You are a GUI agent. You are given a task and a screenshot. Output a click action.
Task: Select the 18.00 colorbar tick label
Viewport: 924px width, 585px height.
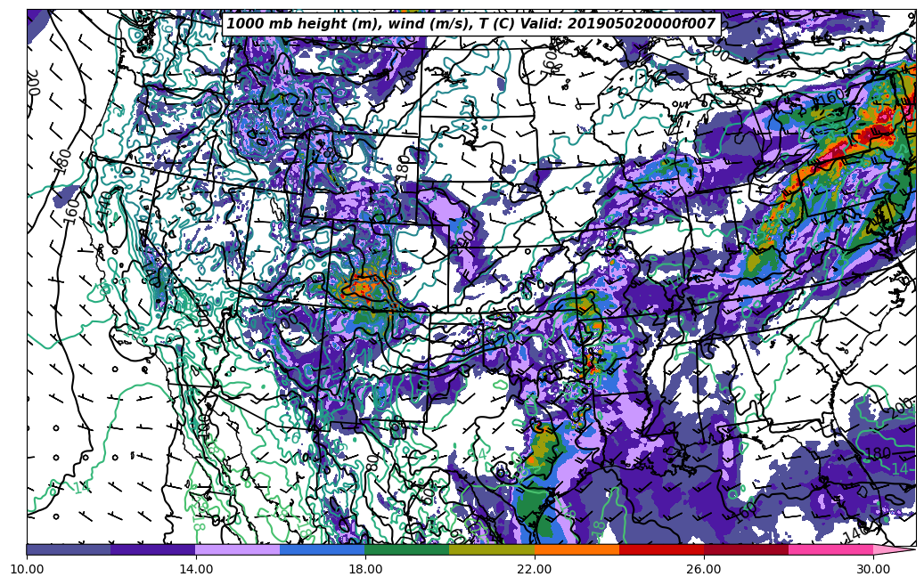365,568
